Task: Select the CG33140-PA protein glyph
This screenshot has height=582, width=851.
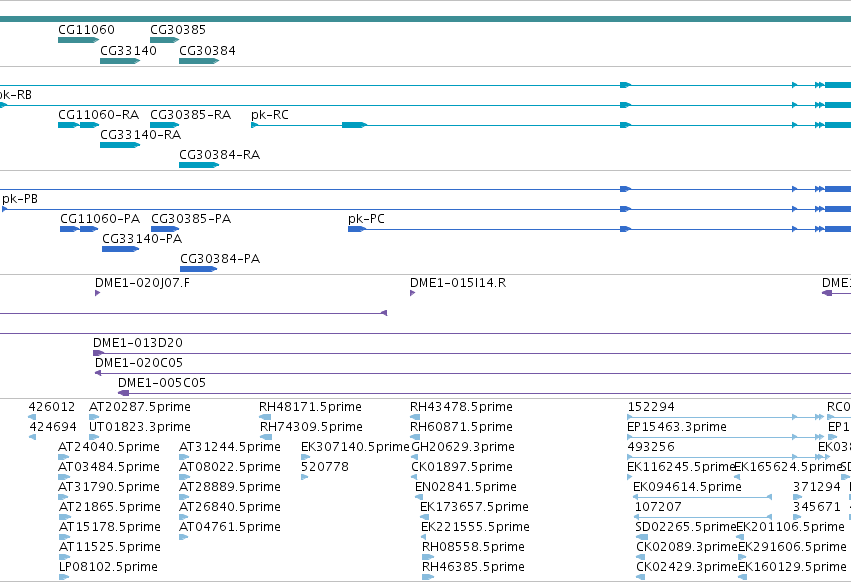Action: 120,249
